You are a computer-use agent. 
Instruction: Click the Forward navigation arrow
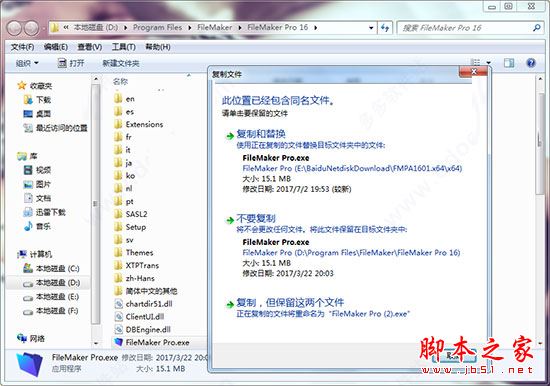click(31, 28)
